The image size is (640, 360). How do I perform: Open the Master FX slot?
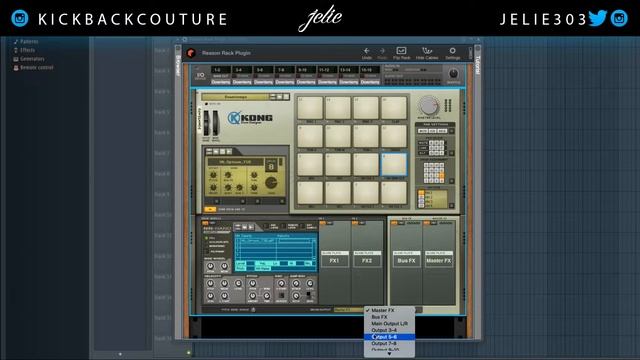point(439,260)
